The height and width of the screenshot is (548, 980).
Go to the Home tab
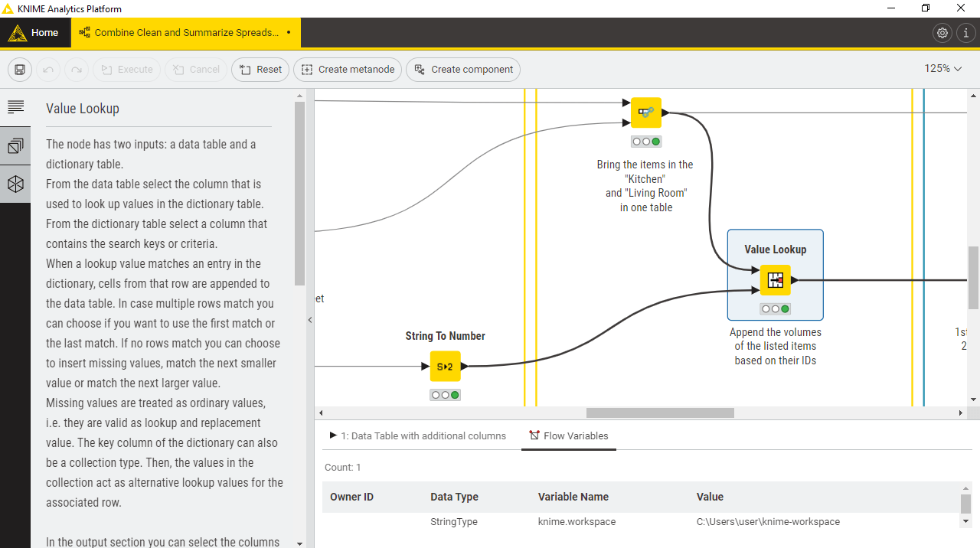[34, 33]
